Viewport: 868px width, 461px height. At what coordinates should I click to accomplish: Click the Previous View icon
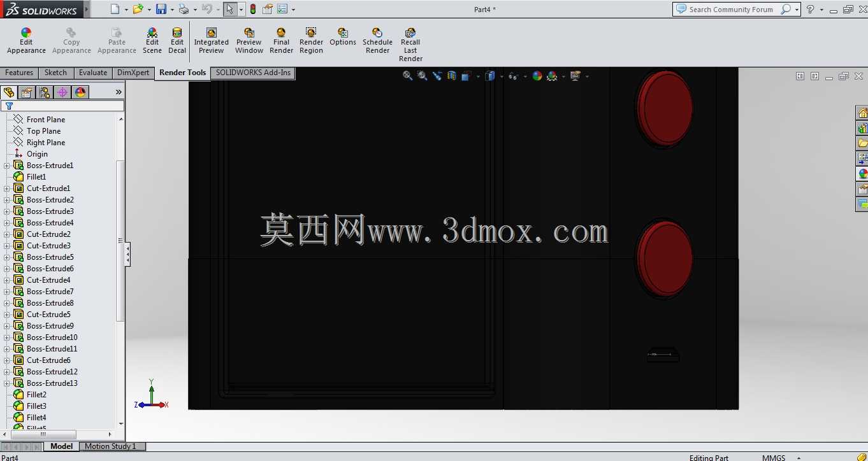tap(437, 76)
